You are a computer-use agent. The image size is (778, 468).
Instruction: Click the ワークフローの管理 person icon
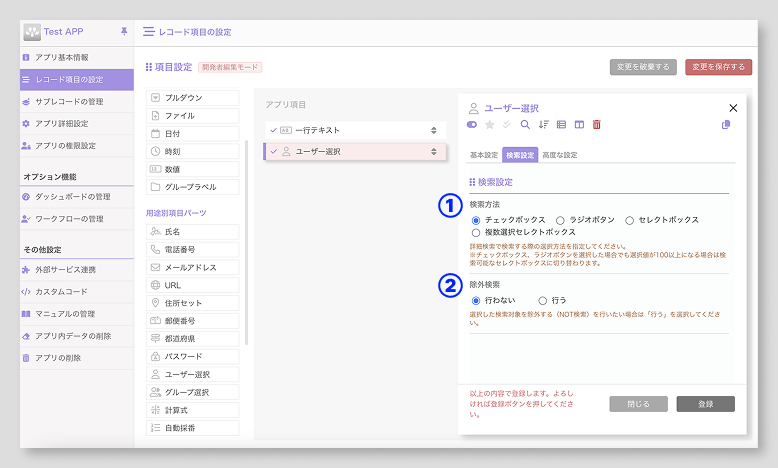pyautogui.click(x=26, y=219)
